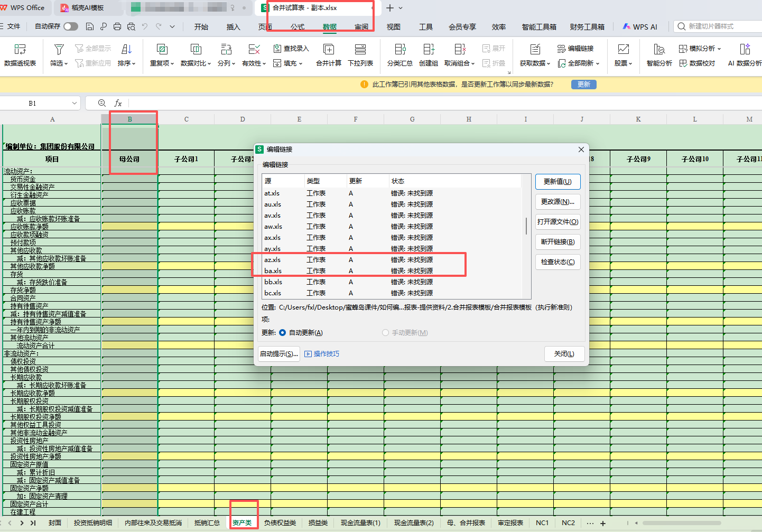Expand the Name Box dropdown arrow
The width and height of the screenshot is (762, 532).
74,104
